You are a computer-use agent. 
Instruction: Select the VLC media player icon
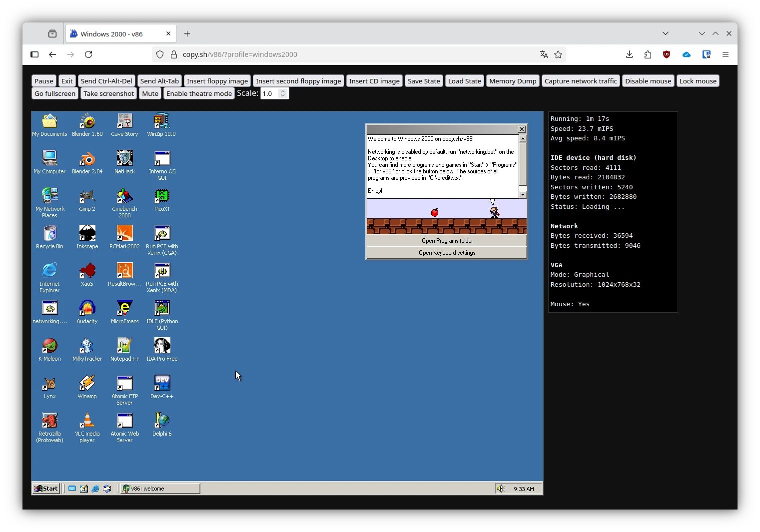point(87,421)
